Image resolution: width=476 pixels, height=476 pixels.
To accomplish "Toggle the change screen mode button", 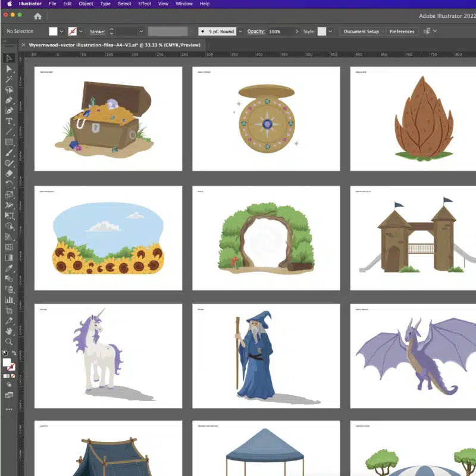I will point(9,394).
